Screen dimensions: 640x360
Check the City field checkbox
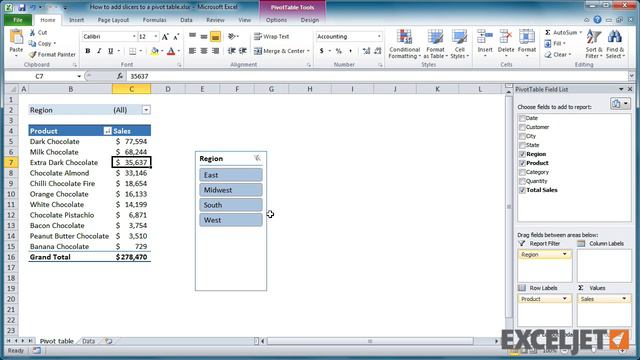coord(522,136)
